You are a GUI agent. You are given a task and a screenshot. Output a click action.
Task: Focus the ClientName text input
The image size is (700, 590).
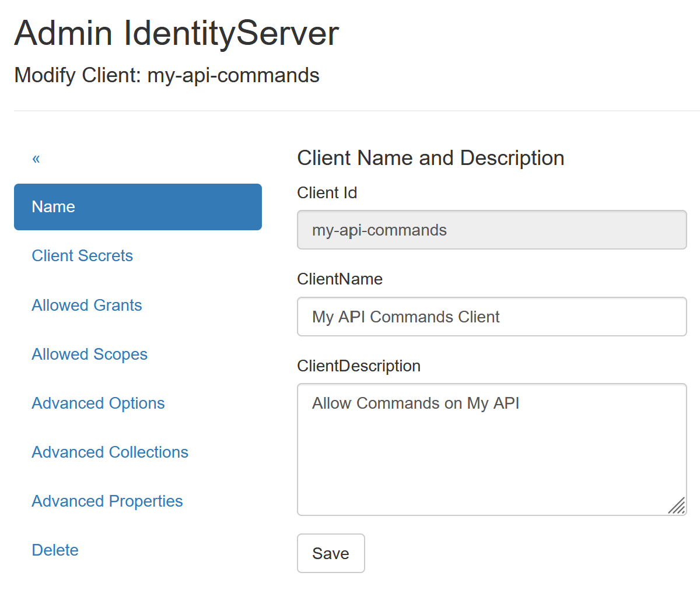(x=491, y=317)
